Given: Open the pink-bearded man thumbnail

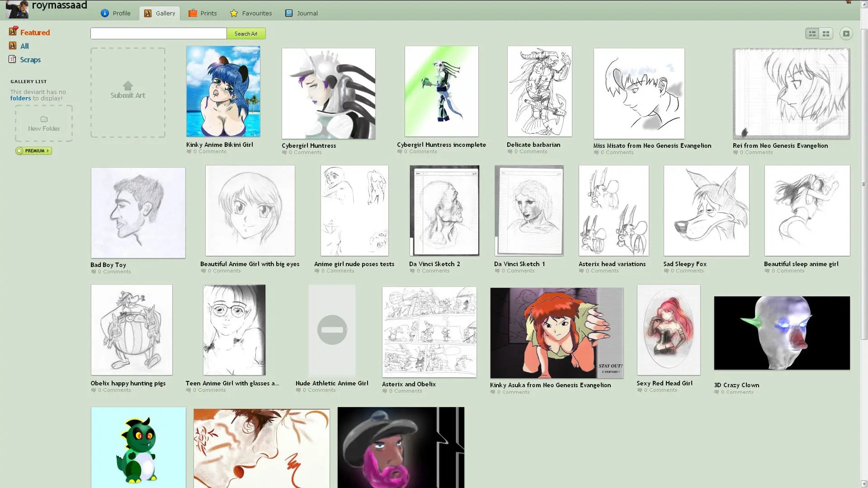Looking at the screenshot, I should tap(401, 447).
